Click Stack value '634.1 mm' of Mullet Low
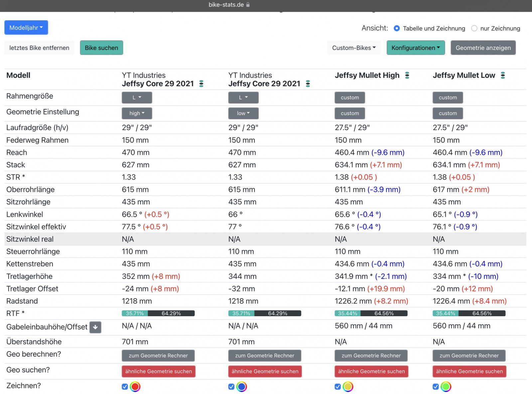532x394 pixels. pos(449,165)
